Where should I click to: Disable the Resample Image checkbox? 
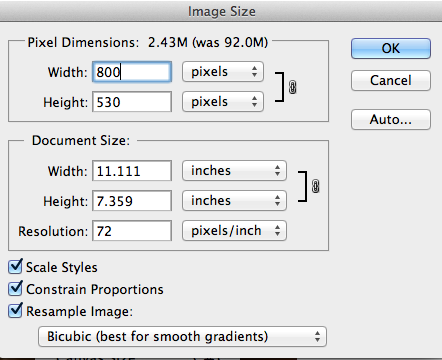[15, 310]
